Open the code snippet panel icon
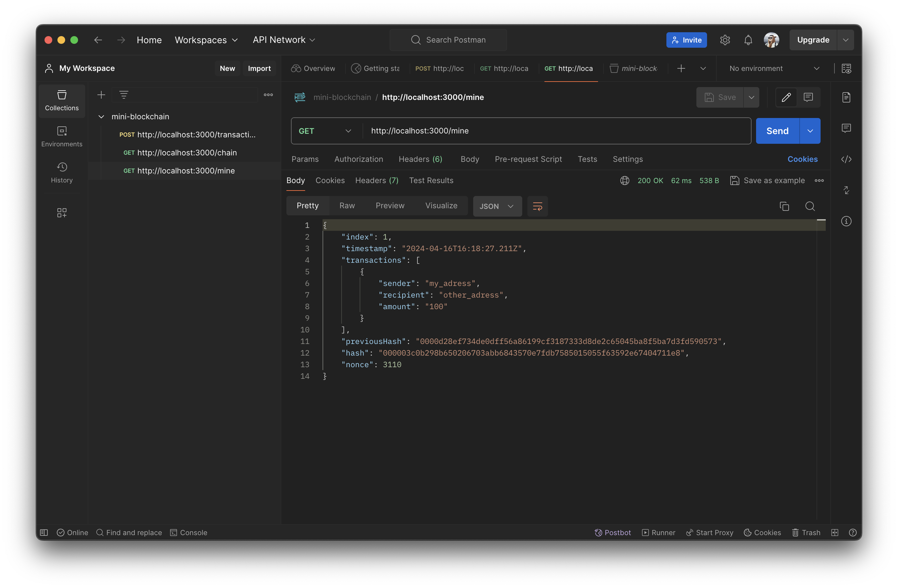This screenshot has height=588, width=898. click(x=846, y=159)
